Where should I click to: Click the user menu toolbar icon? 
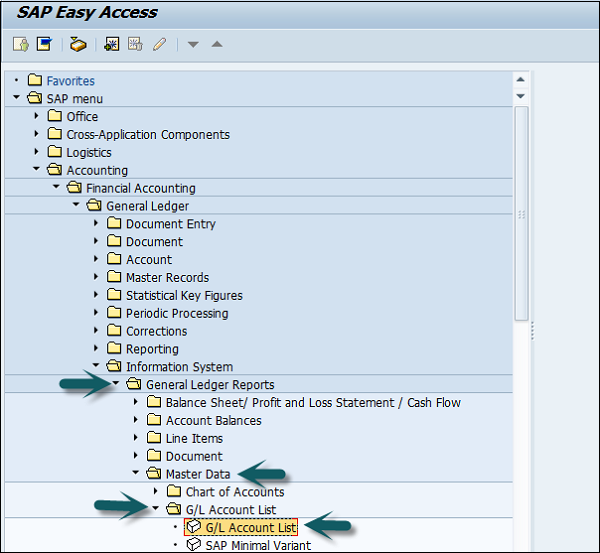pyautogui.click(x=20, y=44)
